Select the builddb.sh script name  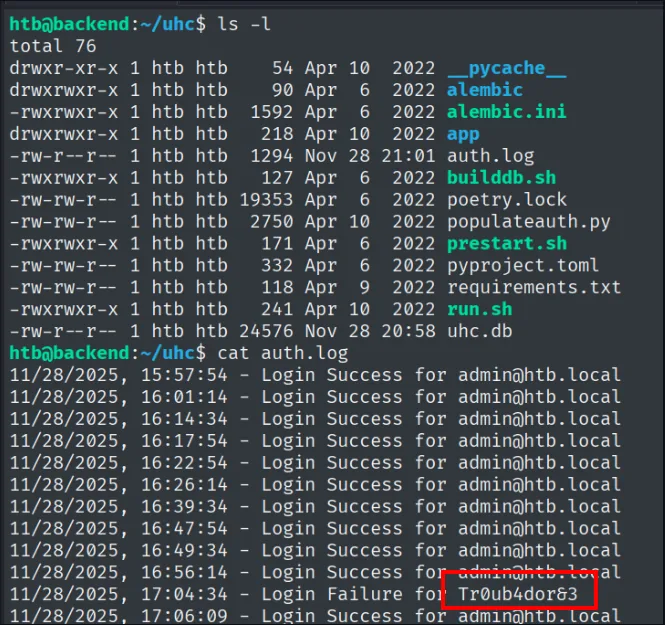(501, 178)
